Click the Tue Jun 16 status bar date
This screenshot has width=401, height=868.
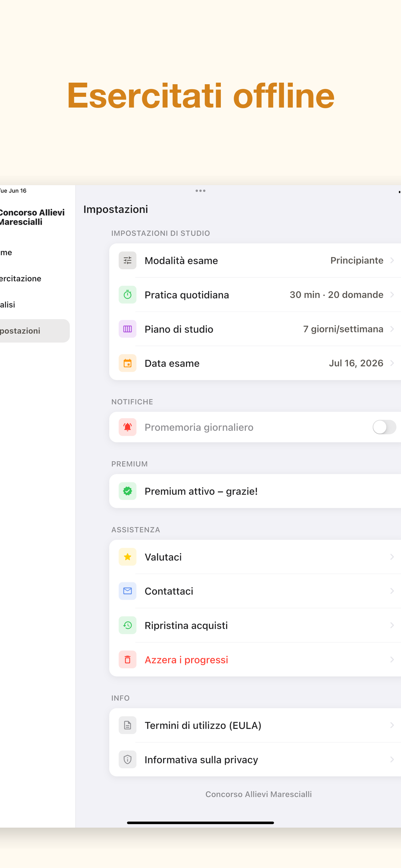click(x=13, y=191)
